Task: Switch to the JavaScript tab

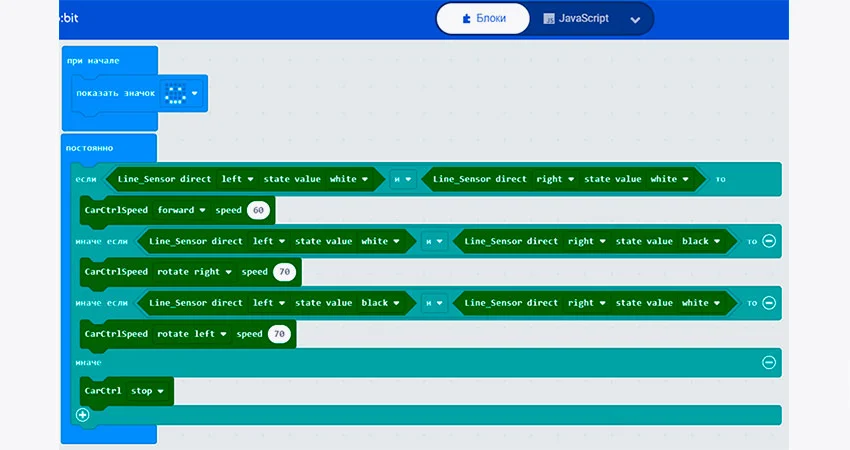Action: click(x=577, y=19)
